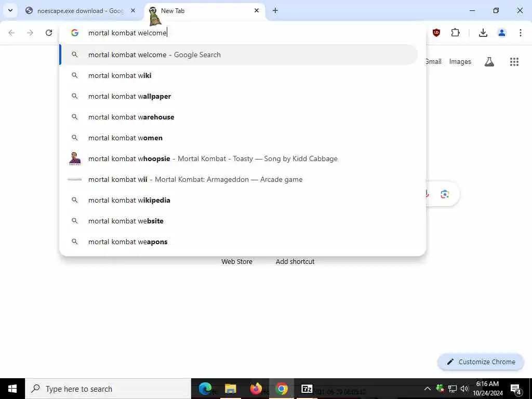Open the Web Store shortcut
The image size is (532, 399).
pos(237,262)
